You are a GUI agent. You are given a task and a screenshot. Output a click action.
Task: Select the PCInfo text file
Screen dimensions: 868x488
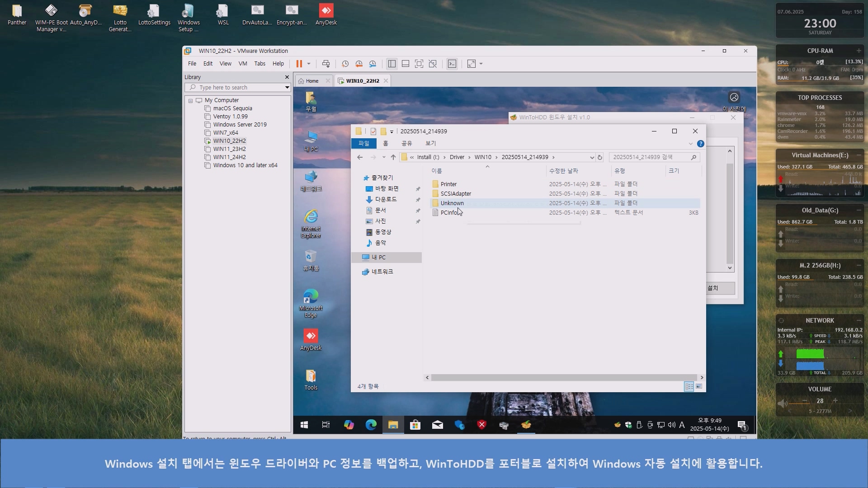coord(448,213)
